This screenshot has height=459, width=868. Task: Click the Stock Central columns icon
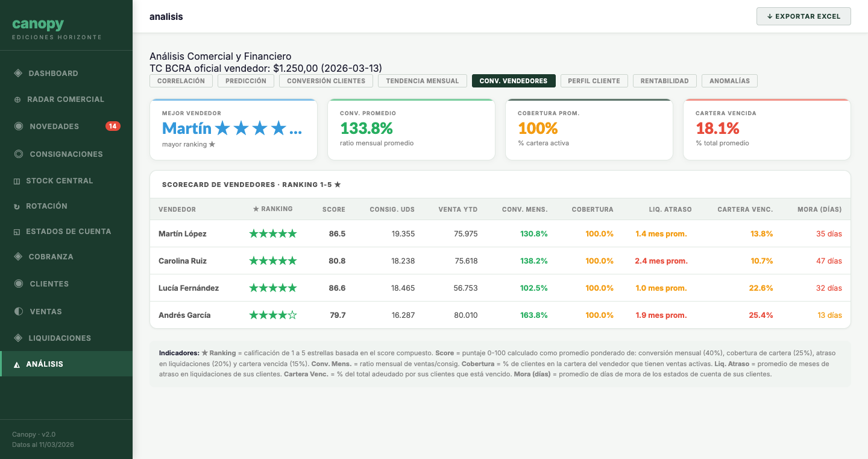(17, 181)
